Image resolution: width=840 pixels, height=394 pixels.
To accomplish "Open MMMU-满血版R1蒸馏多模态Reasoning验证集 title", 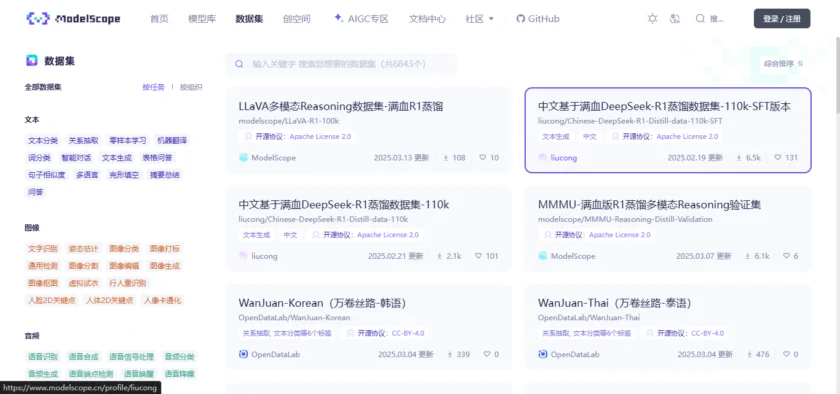I will click(x=649, y=205).
